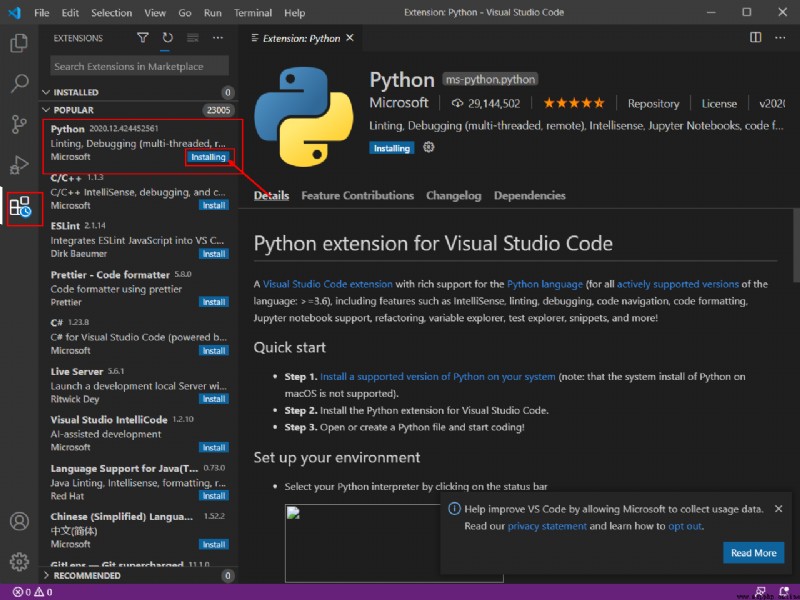Screen dimensions: 800x600
Task: Click the five-star rating
Action: (x=574, y=103)
